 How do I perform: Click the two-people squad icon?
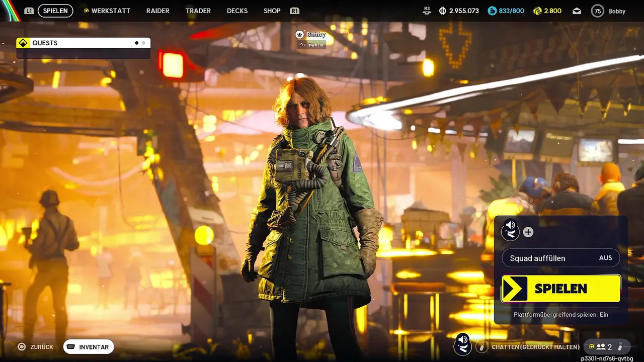coord(600,347)
